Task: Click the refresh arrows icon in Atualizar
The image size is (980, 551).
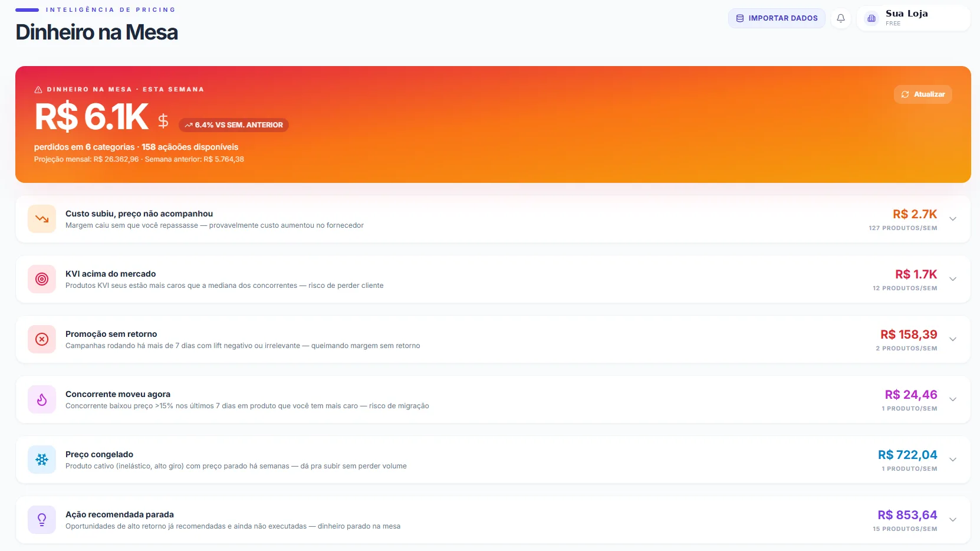Action: pos(905,94)
